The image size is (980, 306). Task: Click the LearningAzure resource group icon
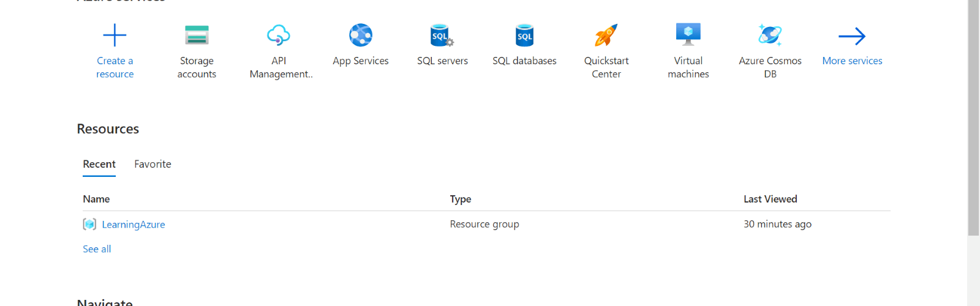tap(89, 225)
